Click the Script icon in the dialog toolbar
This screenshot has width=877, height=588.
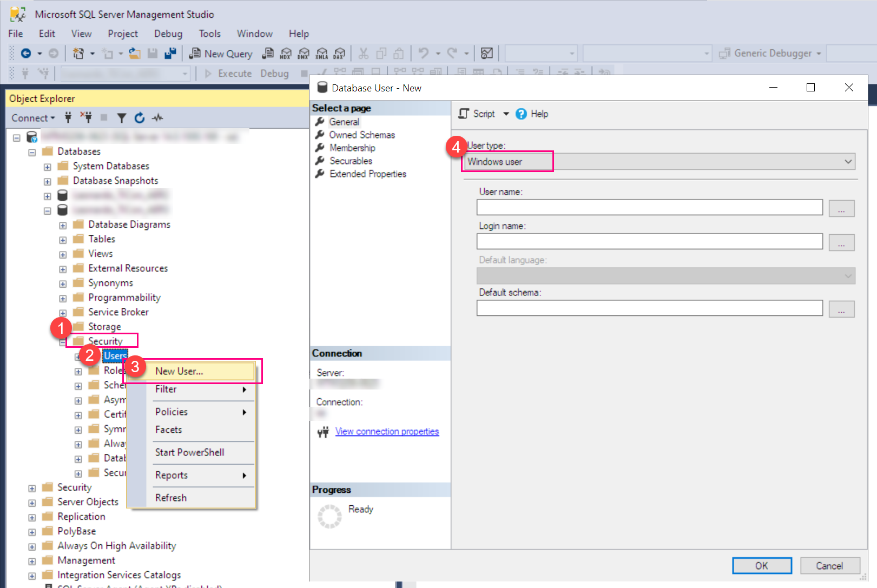coord(464,114)
